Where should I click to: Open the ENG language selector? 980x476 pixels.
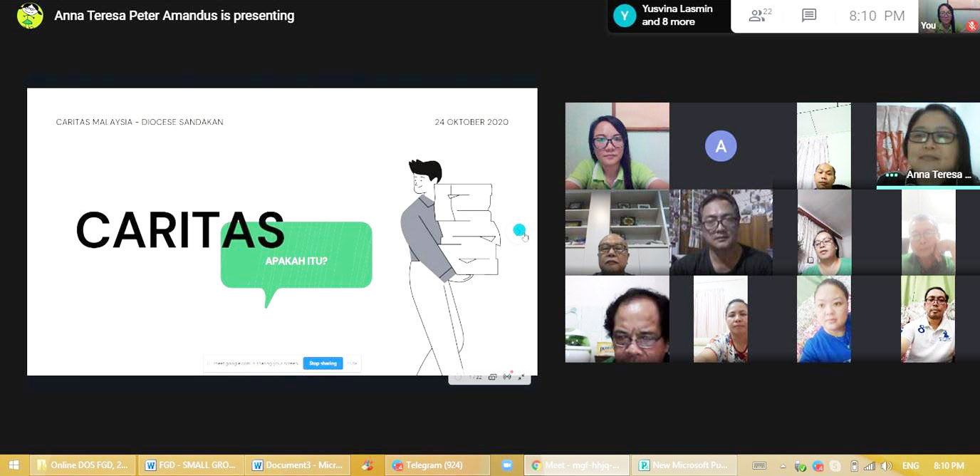[x=910, y=466]
